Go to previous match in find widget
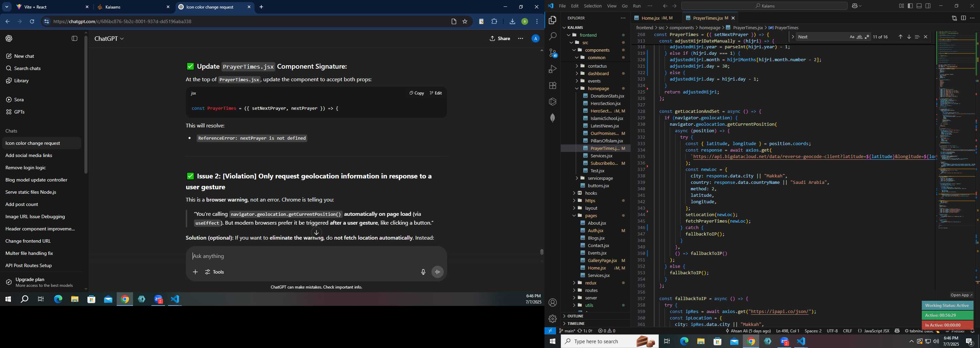This screenshot has height=348, width=980. click(900, 37)
